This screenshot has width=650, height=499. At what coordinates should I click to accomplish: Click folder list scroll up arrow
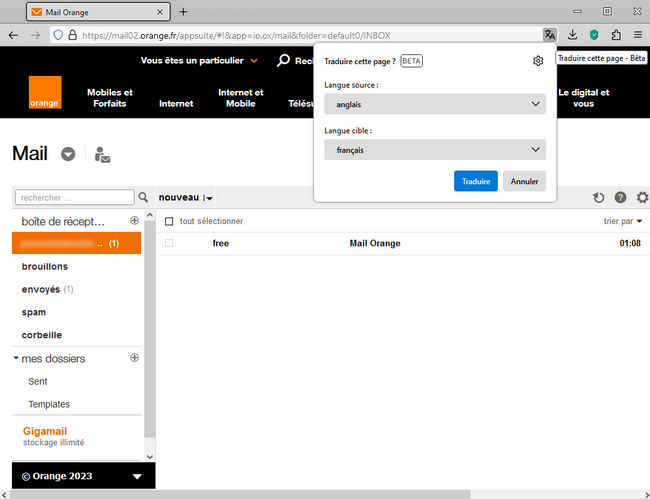[150, 215]
